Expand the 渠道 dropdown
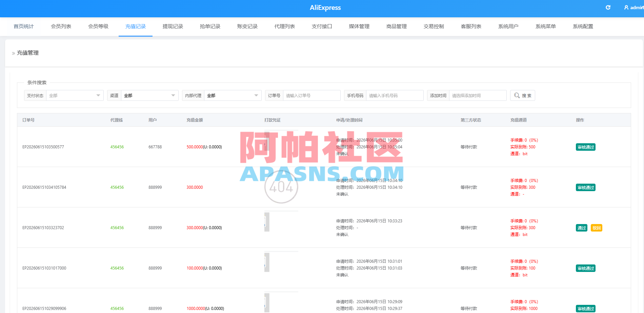Screen dimensions: 644x313 coord(150,95)
